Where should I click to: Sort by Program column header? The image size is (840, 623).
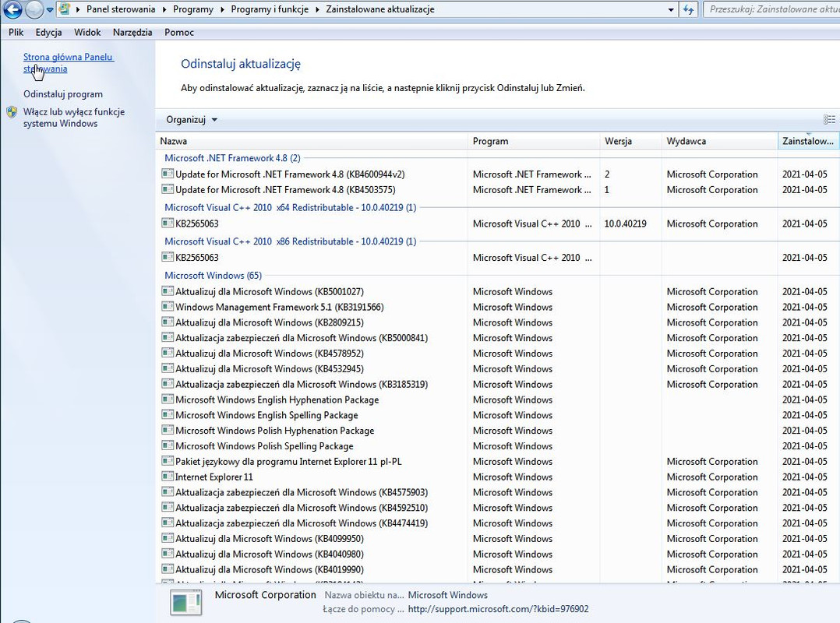pyautogui.click(x=534, y=141)
